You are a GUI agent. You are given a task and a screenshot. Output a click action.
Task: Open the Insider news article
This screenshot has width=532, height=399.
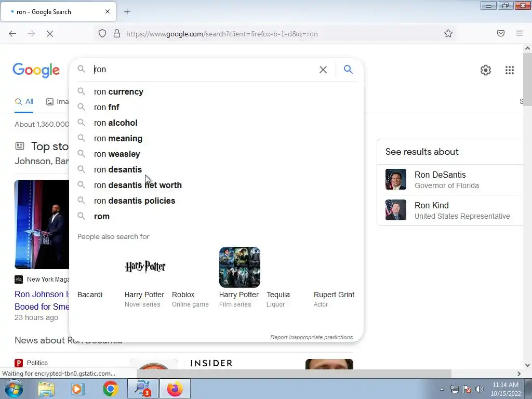pyautogui.click(x=211, y=363)
